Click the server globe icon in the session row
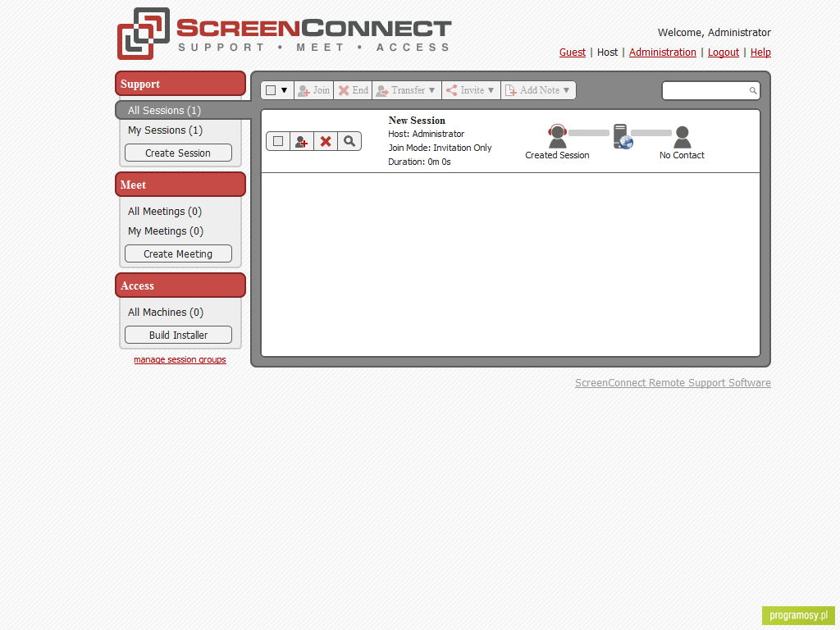 point(623,136)
